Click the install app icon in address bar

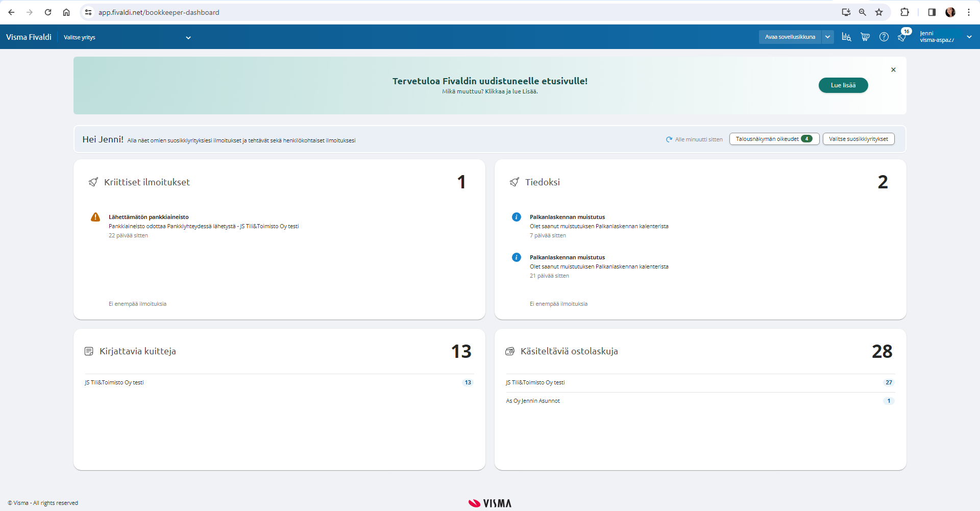click(x=846, y=12)
